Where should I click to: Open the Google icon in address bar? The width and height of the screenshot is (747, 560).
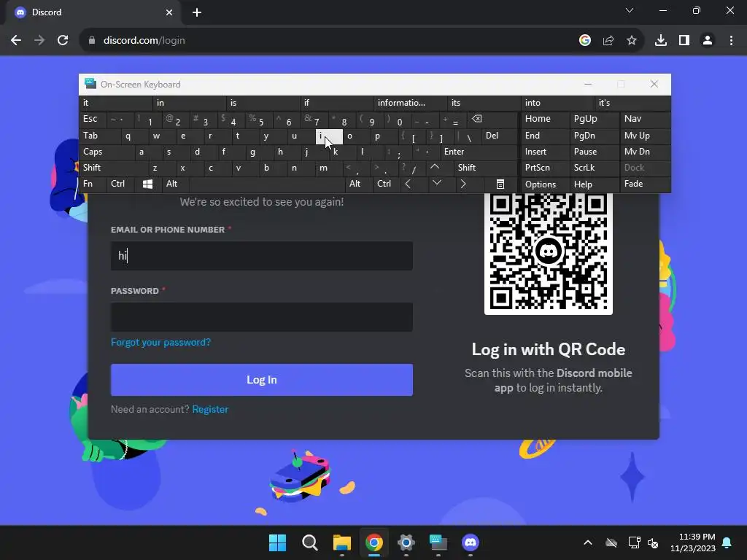point(585,41)
